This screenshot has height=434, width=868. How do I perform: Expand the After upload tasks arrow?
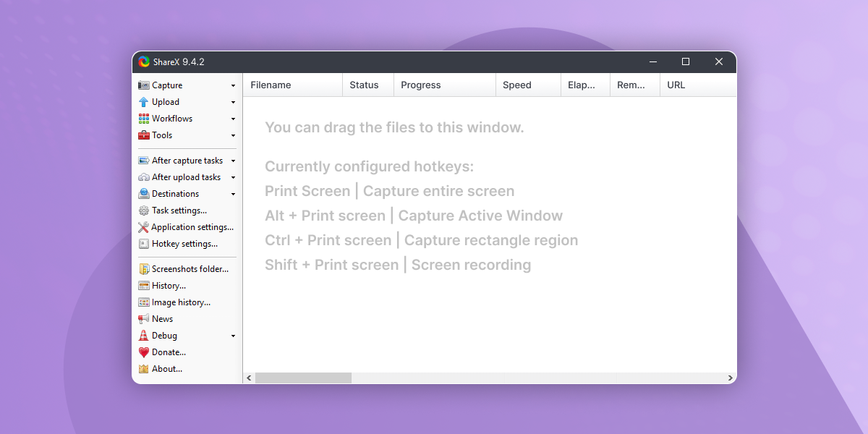tap(233, 178)
